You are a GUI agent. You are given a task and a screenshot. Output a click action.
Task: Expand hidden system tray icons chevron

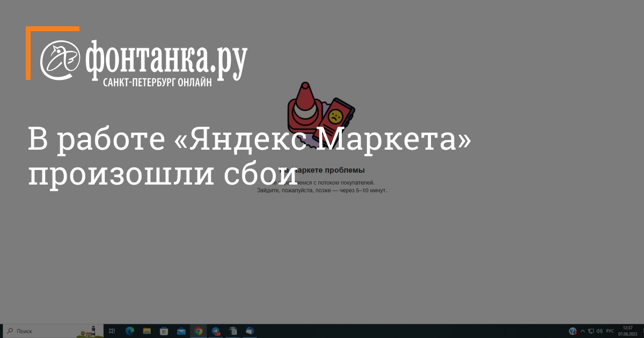click(583, 331)
